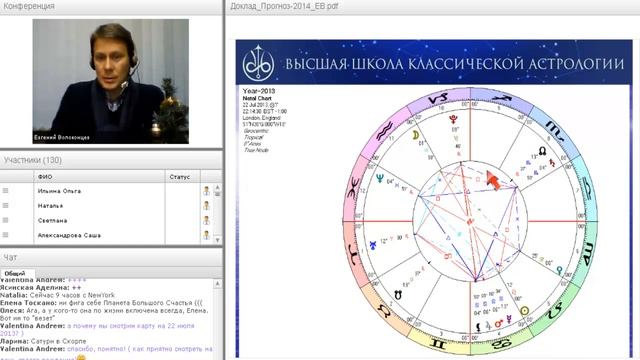Image resolution: width=640 pixels, height=360 pixels.
Task: Click Natalia's message about New York
Action: [58, 295]
